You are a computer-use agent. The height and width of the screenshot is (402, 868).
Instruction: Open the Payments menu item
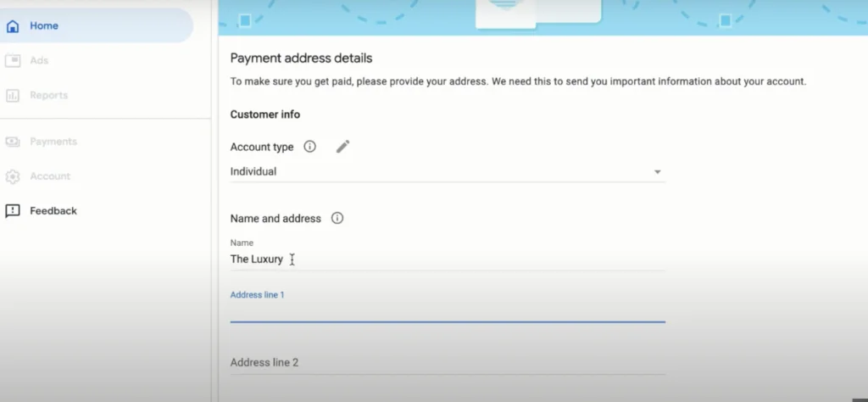point(97,142)
